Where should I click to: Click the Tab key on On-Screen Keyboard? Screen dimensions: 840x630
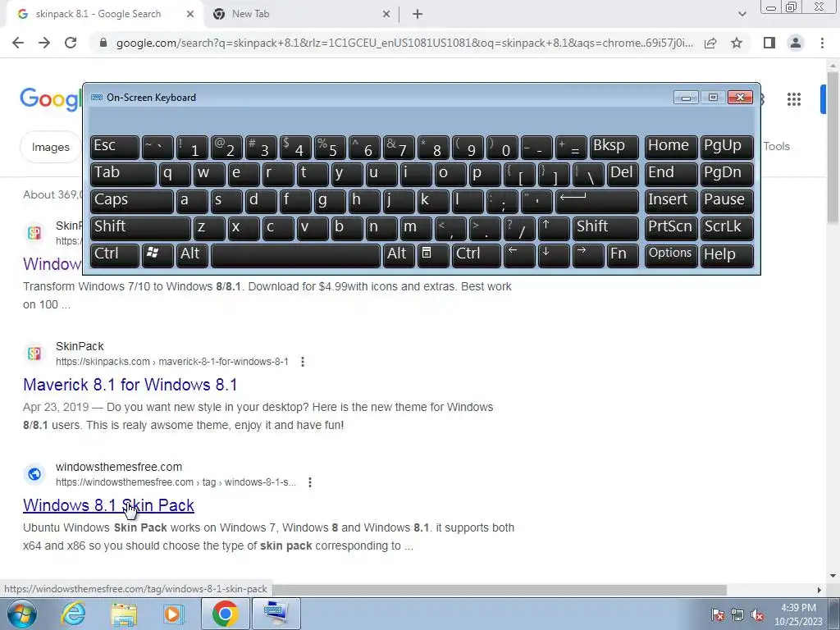(123, 175)
